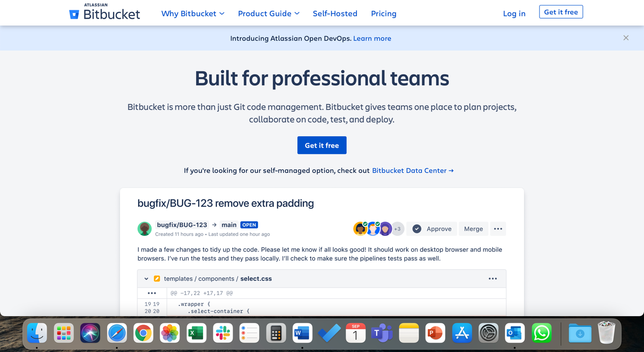Dismiss the Atlassian Open DevOps banner
This screenshot has height=352, width=644.
point(626,38)
